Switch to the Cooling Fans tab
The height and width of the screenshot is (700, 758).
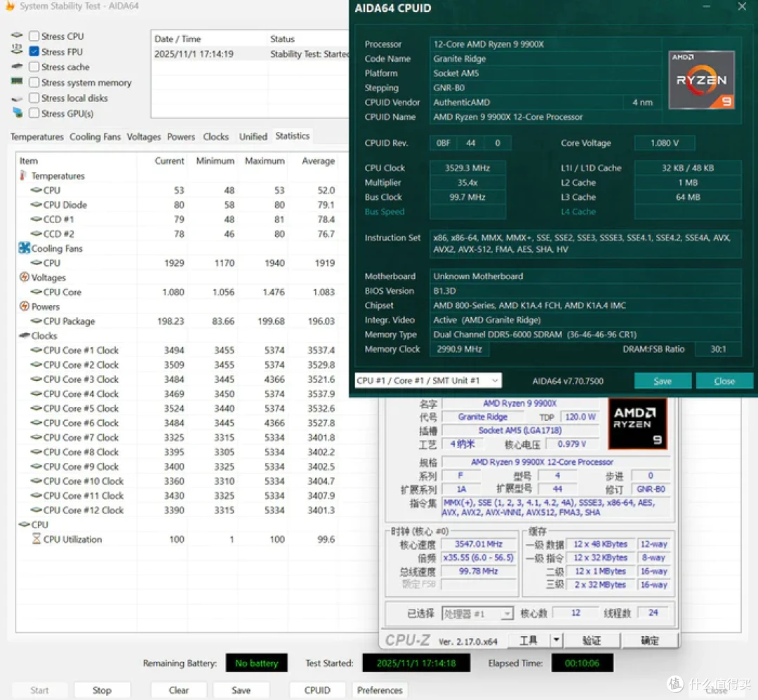95,137
